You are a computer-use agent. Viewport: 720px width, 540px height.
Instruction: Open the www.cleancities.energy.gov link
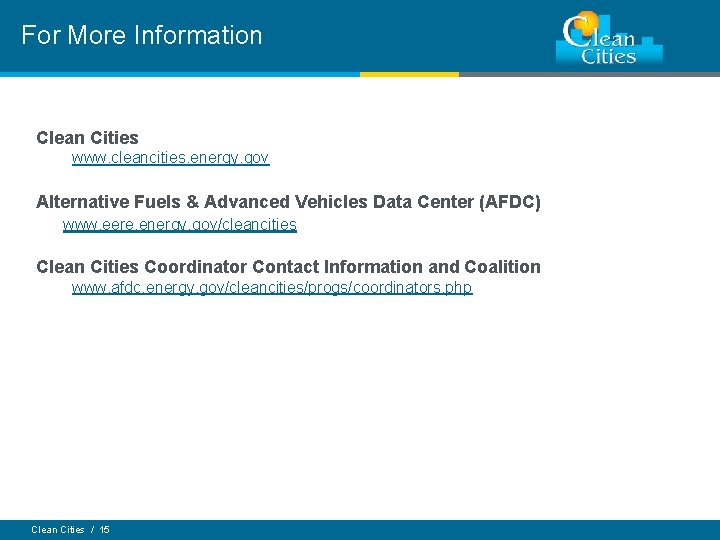[170, 158]
